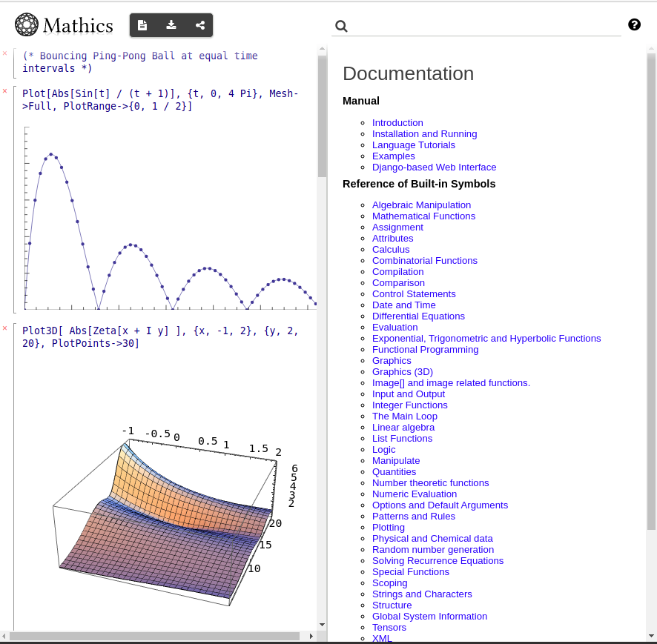This screenshot has width=657, height=644.
Task: Open the Tensors documentation link
Action: point(389,627)
